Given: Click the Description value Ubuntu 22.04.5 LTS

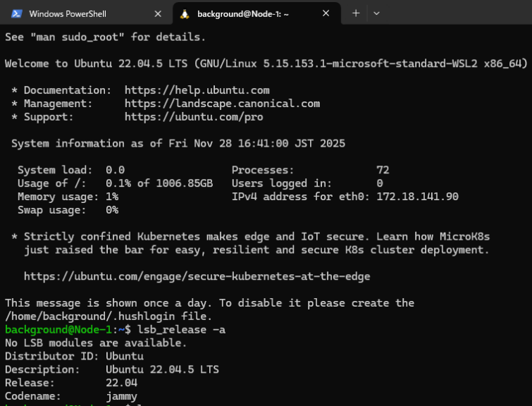Looking at the screenshot, I should [x=162, y=369].
